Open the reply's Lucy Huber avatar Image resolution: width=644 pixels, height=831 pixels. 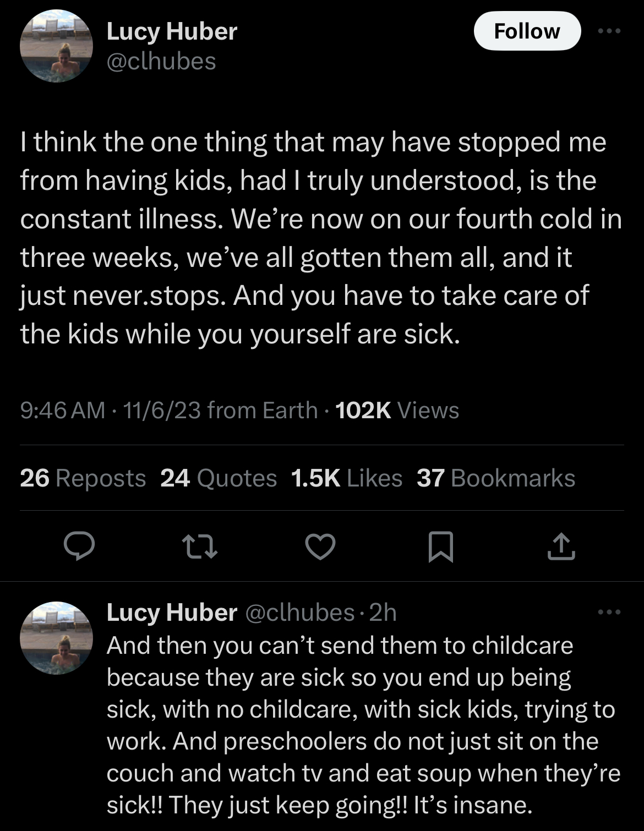tap(56, 637)
